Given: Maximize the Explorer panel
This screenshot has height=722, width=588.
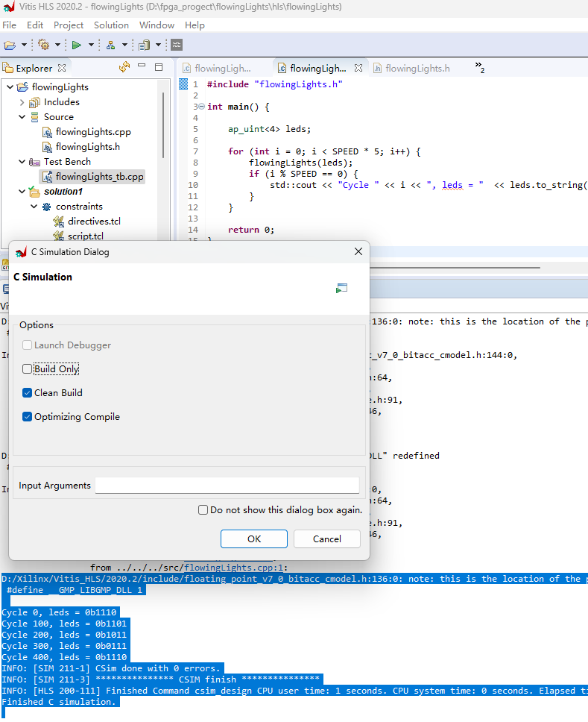Looking at the screenshot, I should click(x=159, y=67).
